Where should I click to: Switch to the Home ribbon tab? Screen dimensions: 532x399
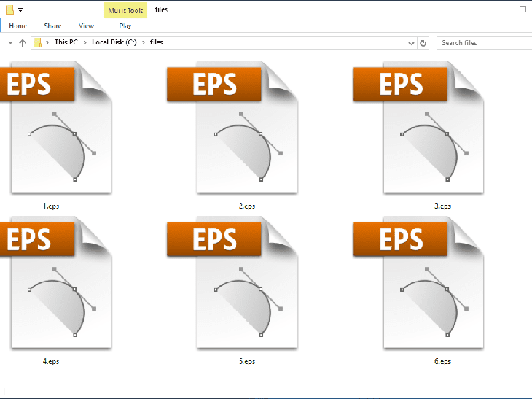[17, 26]
